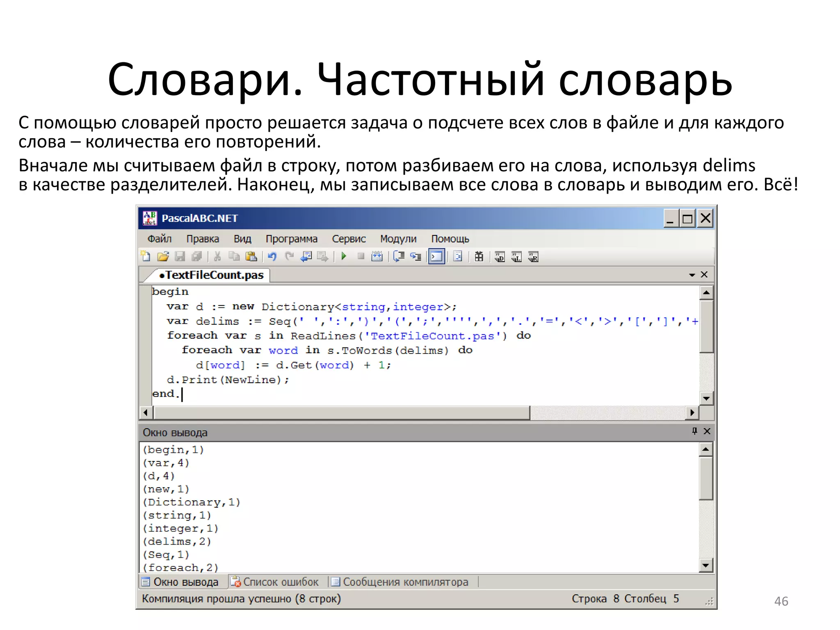This screenshot has width=840, height=630.
Task: Click the 'end.' line in editor
Action: tap(166, 394)
